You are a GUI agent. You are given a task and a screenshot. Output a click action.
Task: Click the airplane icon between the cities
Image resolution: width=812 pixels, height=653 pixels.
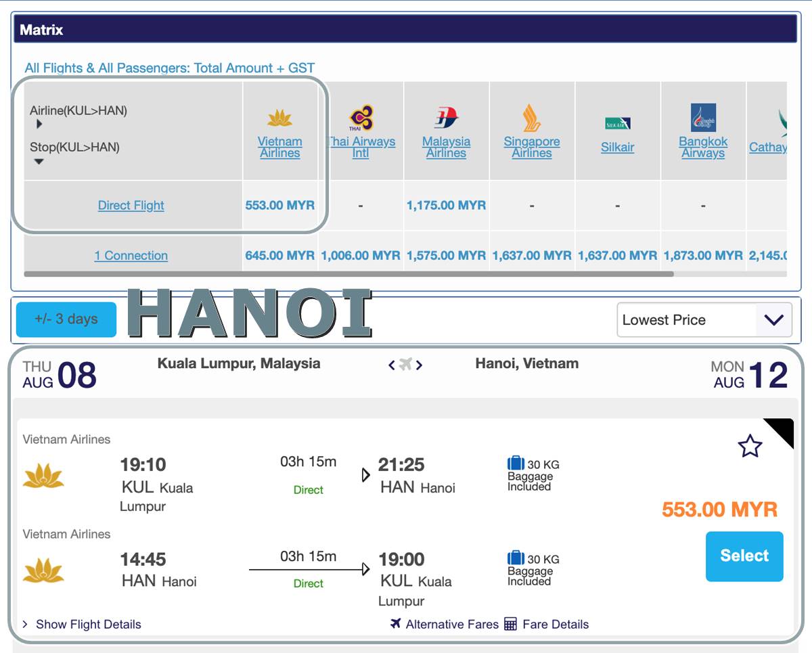(x=405, y=365)
